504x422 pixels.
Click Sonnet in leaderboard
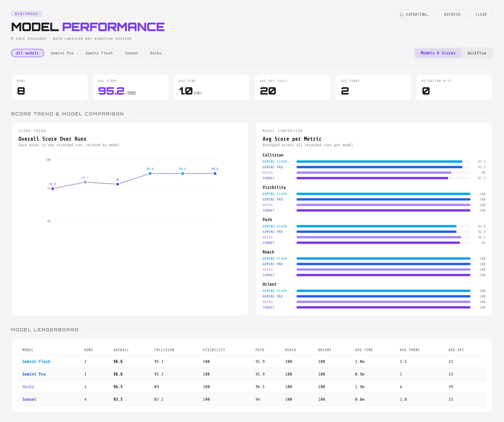29,399
